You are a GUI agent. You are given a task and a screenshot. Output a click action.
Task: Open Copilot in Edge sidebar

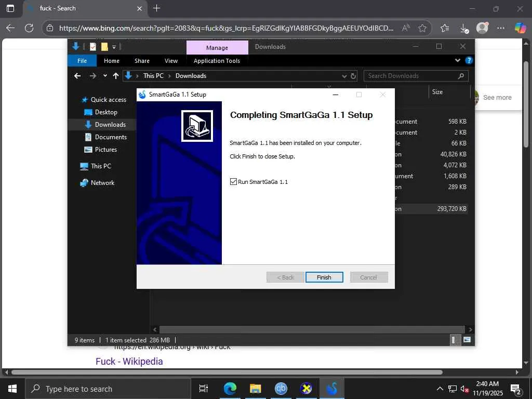tap(520, 28)
